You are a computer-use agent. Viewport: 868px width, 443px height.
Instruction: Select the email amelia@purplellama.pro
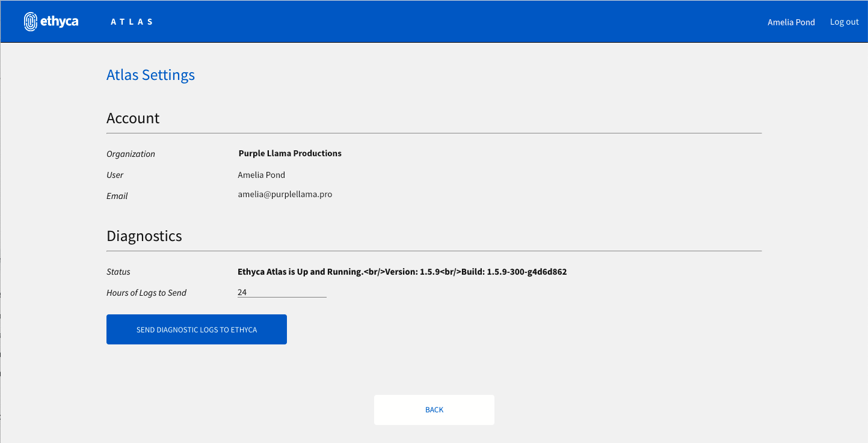(285, 194)
